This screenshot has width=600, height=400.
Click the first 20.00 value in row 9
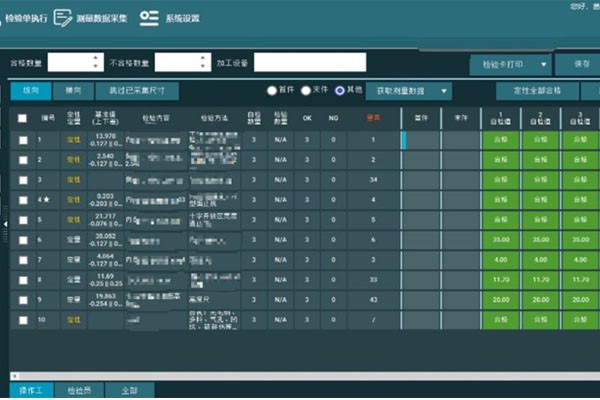(501, 300)
